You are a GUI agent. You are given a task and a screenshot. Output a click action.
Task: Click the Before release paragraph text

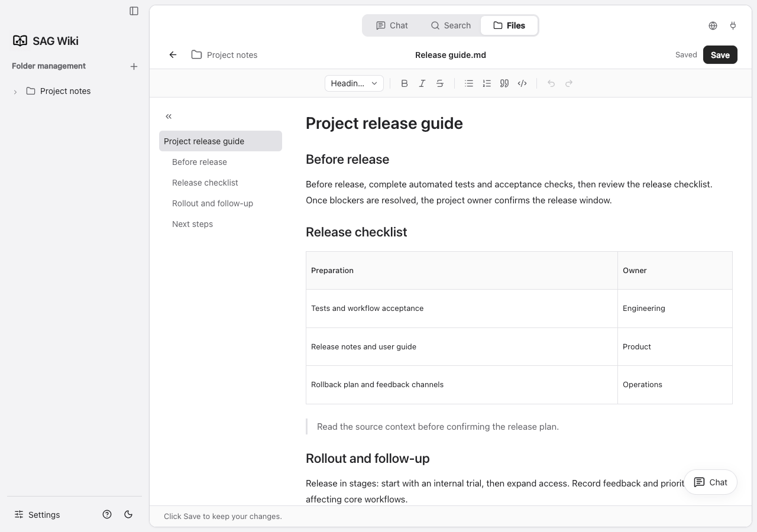tap(509, 192)
